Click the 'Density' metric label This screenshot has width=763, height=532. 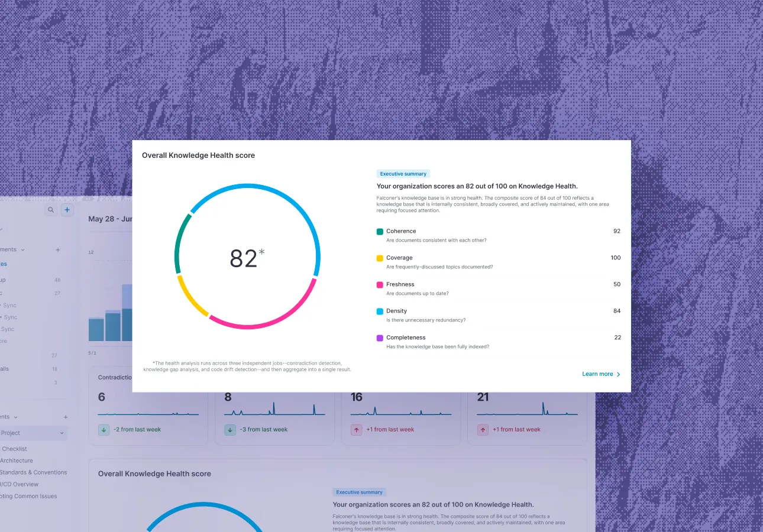(x=396, y=311)
